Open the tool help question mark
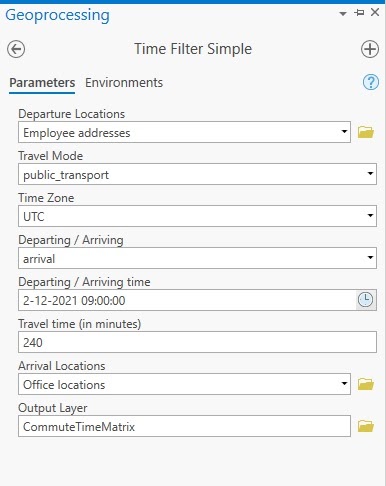 point(371,82)
